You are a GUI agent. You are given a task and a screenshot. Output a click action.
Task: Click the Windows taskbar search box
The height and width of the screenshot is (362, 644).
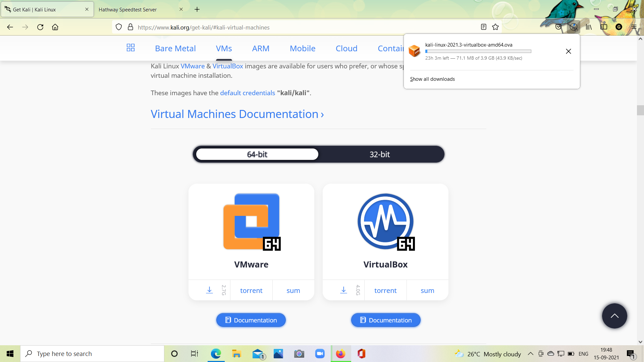click(92, 354)
